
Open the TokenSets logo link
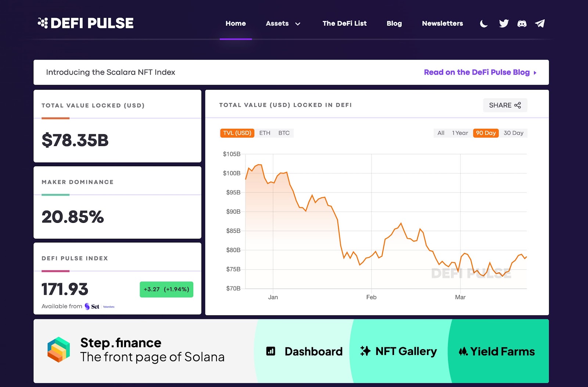tap(109, 306)
